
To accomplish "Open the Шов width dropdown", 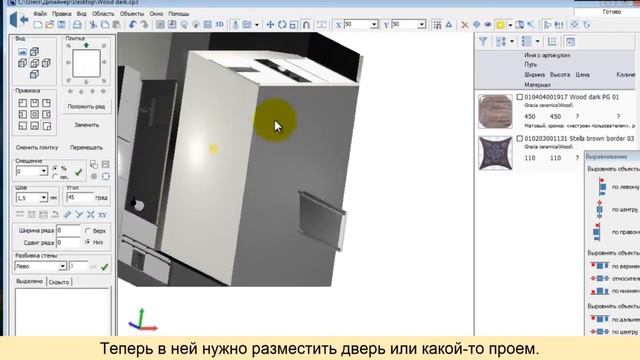I will point(44,198).
